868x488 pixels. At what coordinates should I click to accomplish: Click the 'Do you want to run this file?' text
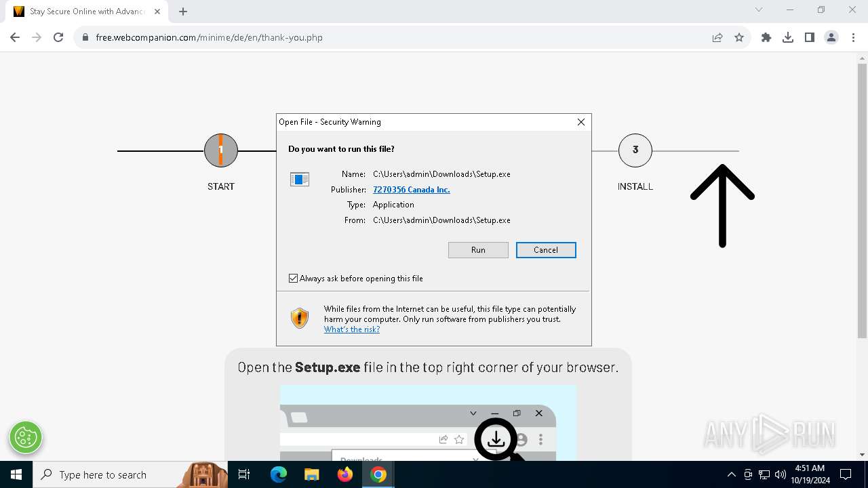(341, 149)
